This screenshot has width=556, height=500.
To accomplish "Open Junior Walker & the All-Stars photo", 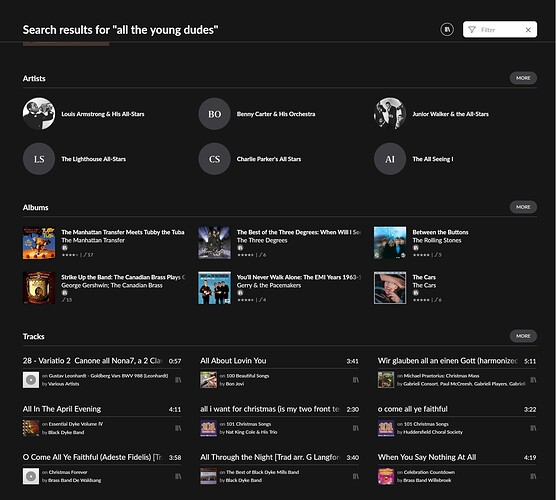I will [x=390, y=114].
